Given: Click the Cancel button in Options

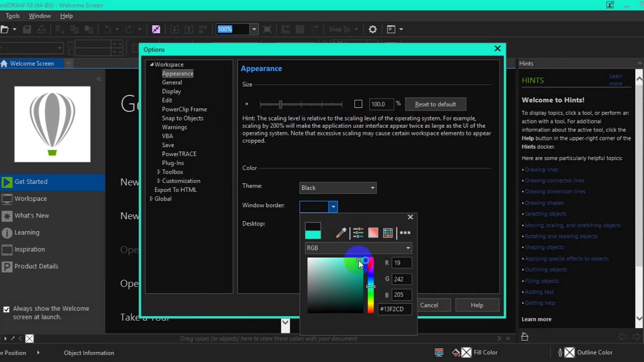Looking at the screenshot, I should tap(429, 305).
